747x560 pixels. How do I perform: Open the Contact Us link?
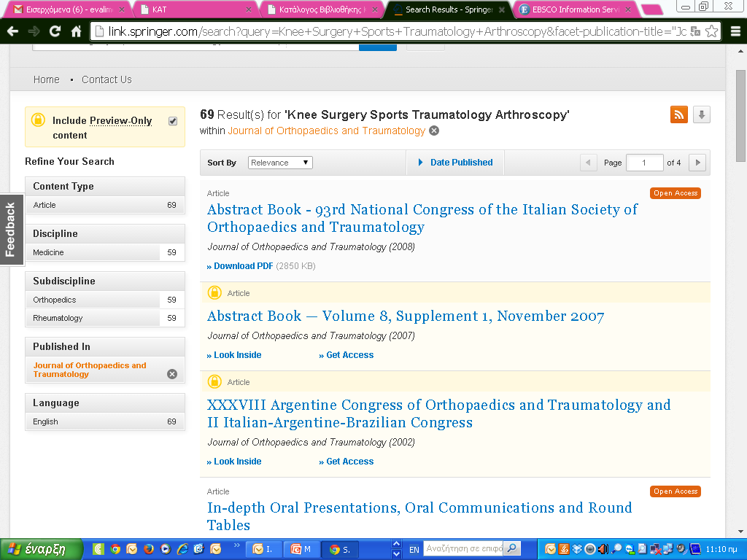coord(107,79)
